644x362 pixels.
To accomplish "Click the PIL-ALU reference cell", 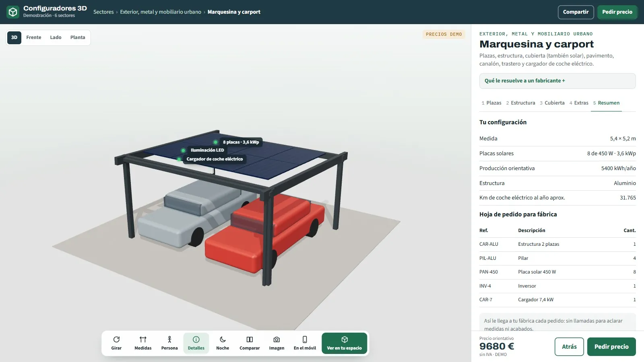I will coord(487,258).
